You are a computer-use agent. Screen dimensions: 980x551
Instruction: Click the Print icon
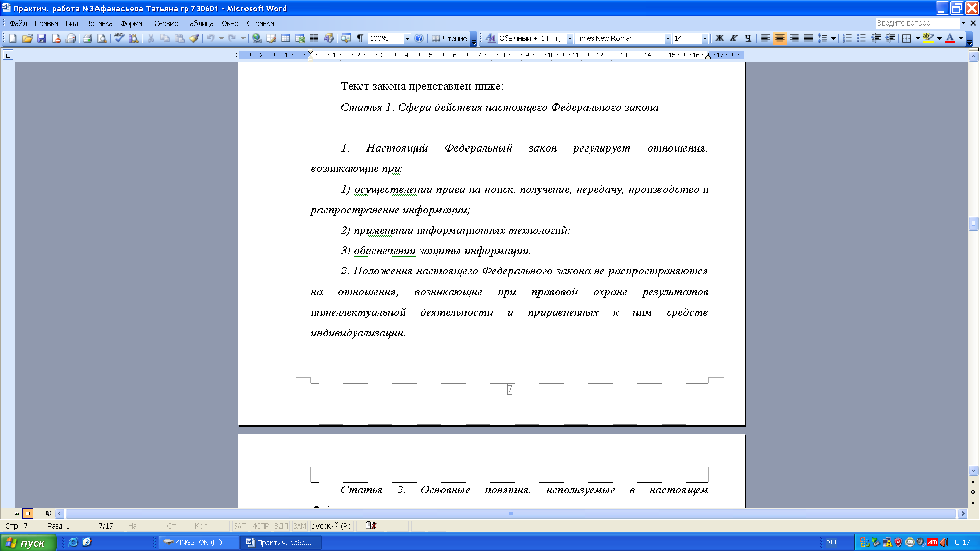(88, 38)
